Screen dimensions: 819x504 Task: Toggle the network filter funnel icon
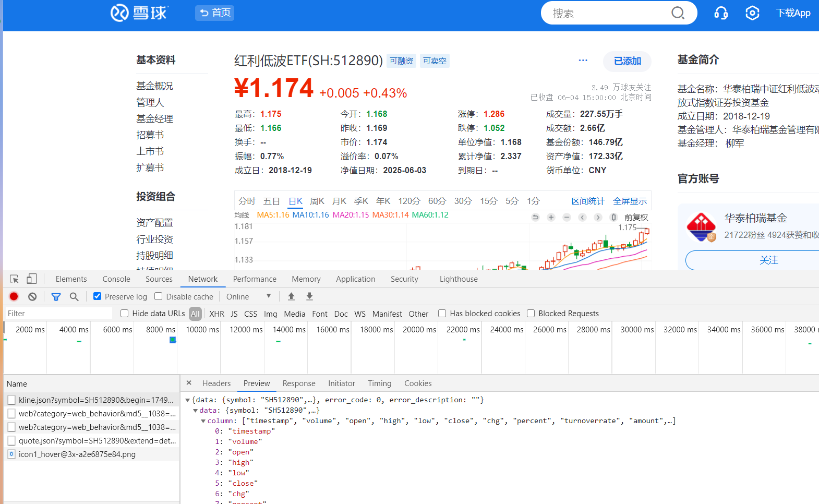point(56,296)
